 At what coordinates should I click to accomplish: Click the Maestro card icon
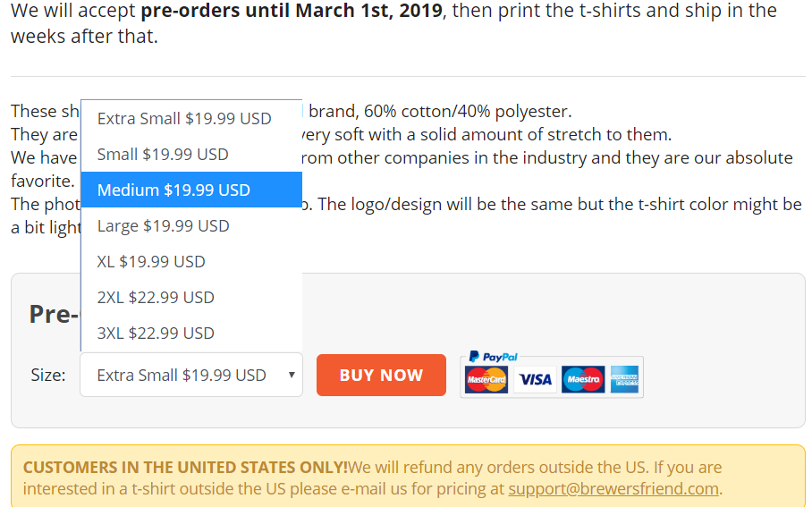pos(583,380)
